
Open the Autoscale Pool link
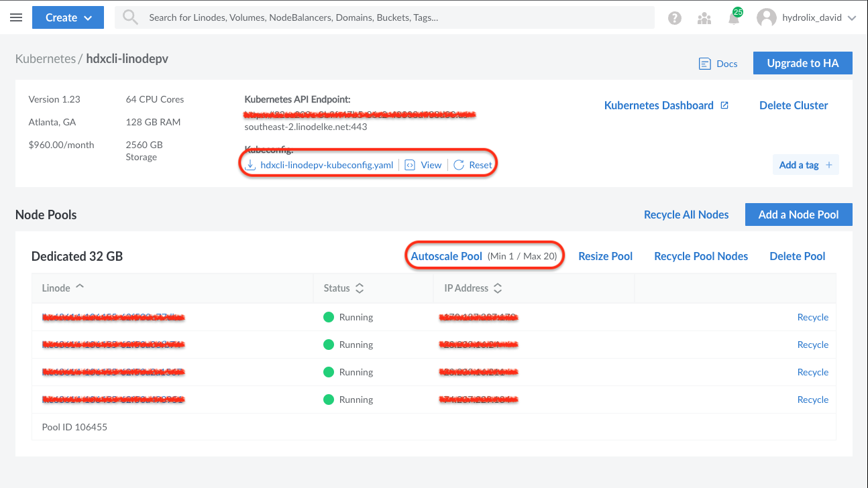pos(446,256)
